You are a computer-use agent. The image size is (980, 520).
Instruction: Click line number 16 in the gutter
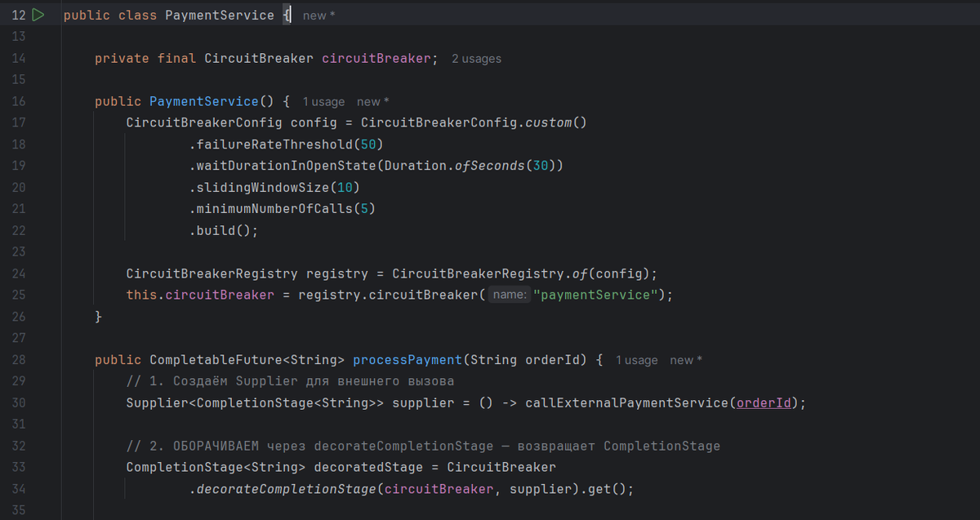[x=19, y=101]
